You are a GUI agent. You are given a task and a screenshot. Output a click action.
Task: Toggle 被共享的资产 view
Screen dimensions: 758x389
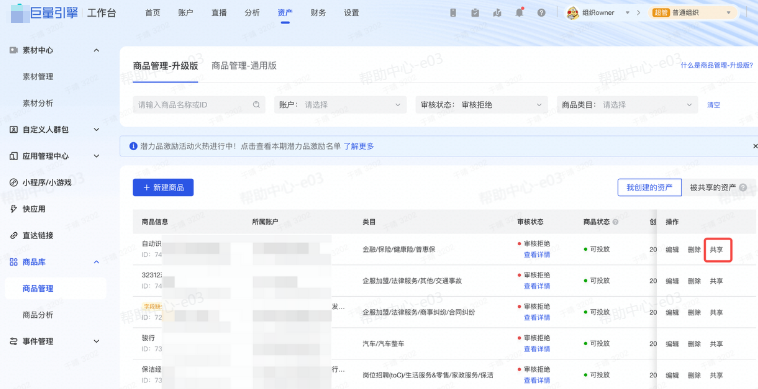[x=718, y=187]
